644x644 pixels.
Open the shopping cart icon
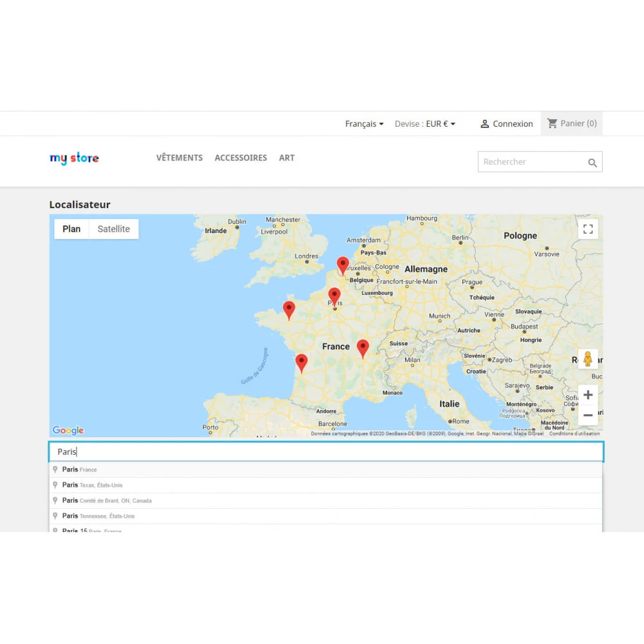click(x=553, y=123)
